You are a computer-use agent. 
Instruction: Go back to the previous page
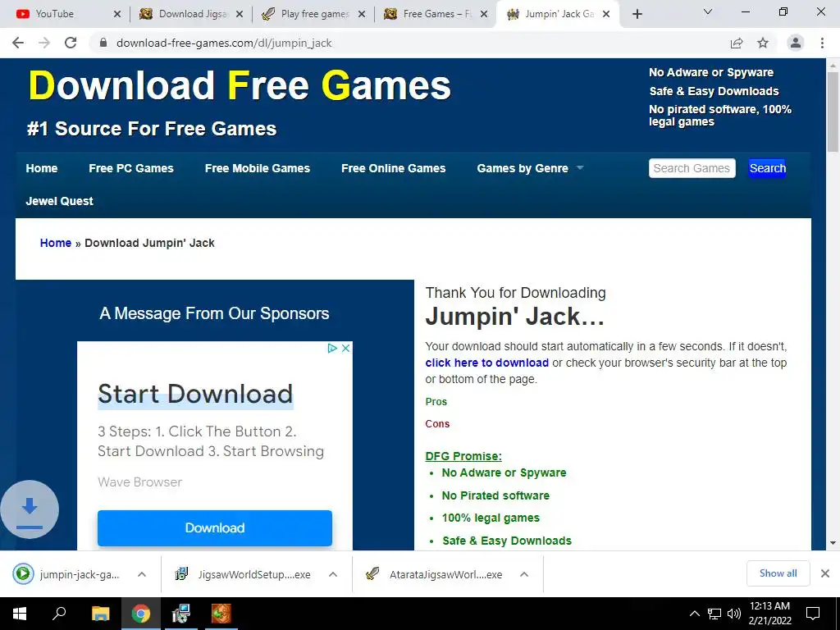click(18, 43)
